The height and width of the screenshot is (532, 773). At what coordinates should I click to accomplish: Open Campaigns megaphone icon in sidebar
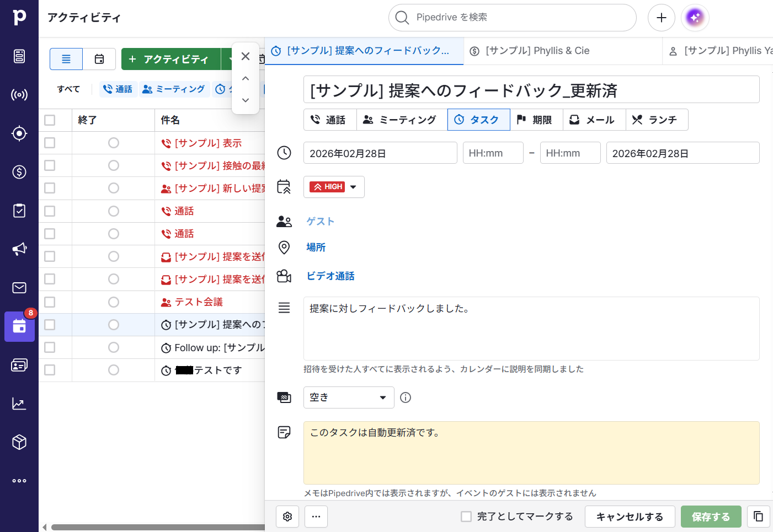coord(19,249)
